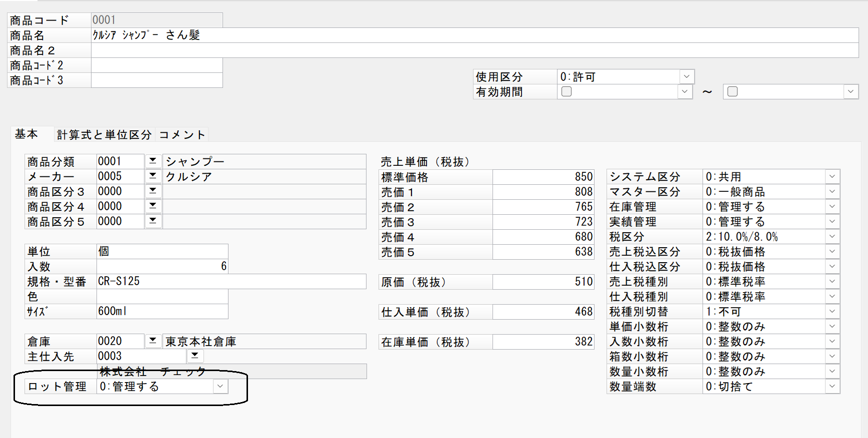Select the 基本 tab
The height and width of the screenshot is (438, 868).
(x=26, y=134)
